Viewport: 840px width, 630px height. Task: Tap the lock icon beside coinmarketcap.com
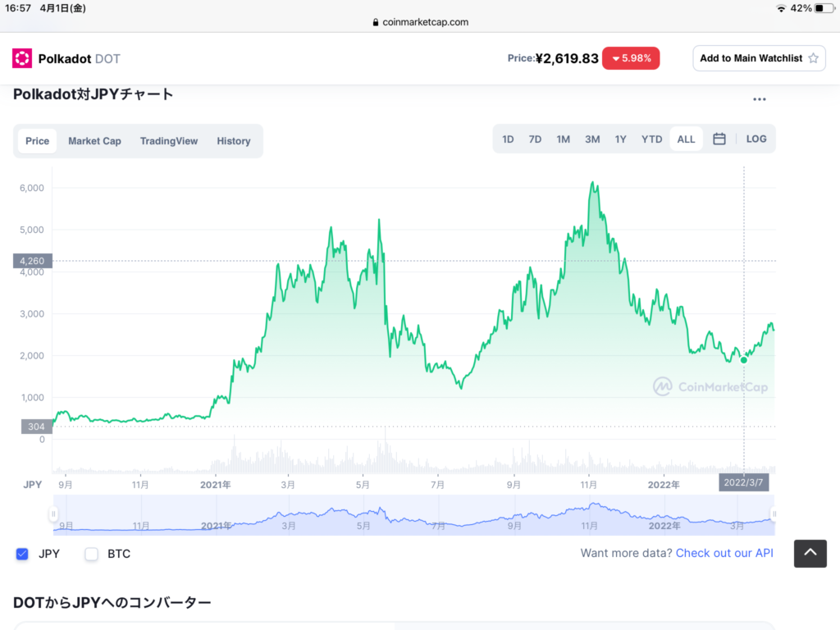[376, 22]
